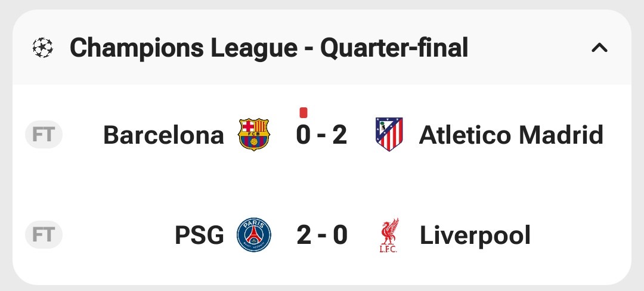Click the FT badge for PSG match
644x291 pixels.
(44, 235)
